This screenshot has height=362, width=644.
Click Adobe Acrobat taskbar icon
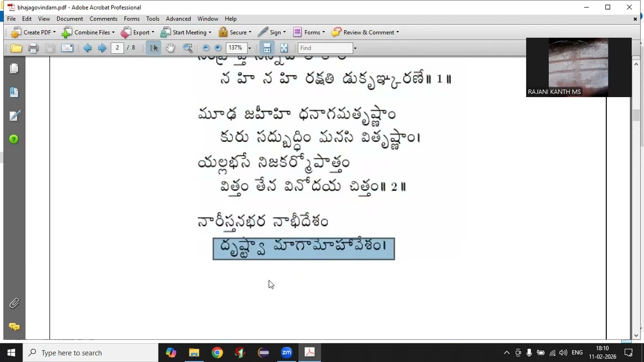coord(310,352)
